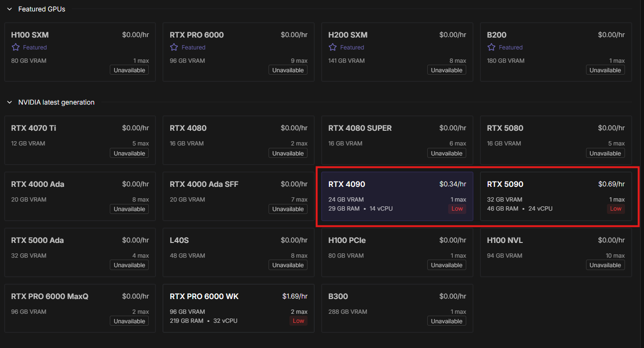Click the Unavailable badge on L40S

click(288, 265)
